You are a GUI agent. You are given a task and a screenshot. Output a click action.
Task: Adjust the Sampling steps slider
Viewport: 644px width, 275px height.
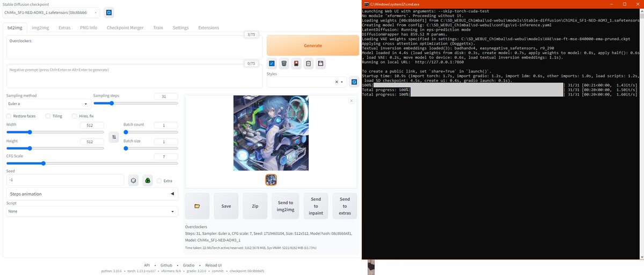tap(136, 103)
